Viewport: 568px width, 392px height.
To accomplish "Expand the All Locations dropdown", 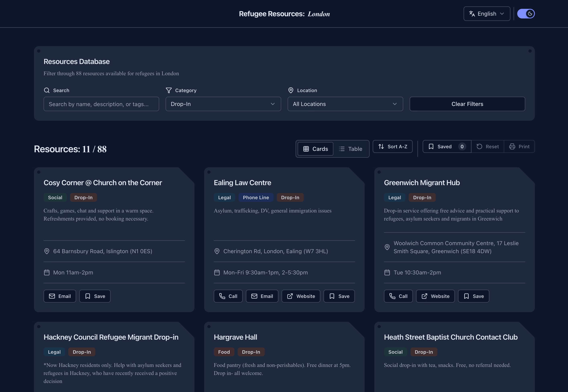I will tap(345, 104).
